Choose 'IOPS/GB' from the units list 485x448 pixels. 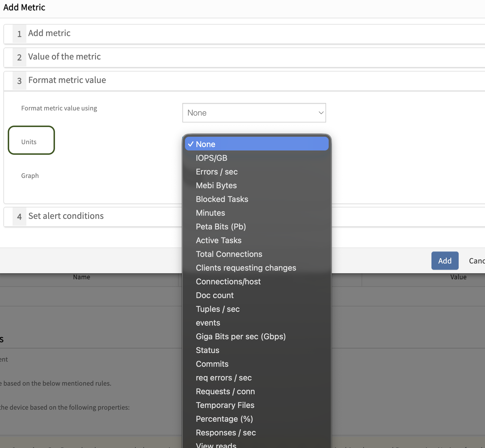click(x=211, y=158)
